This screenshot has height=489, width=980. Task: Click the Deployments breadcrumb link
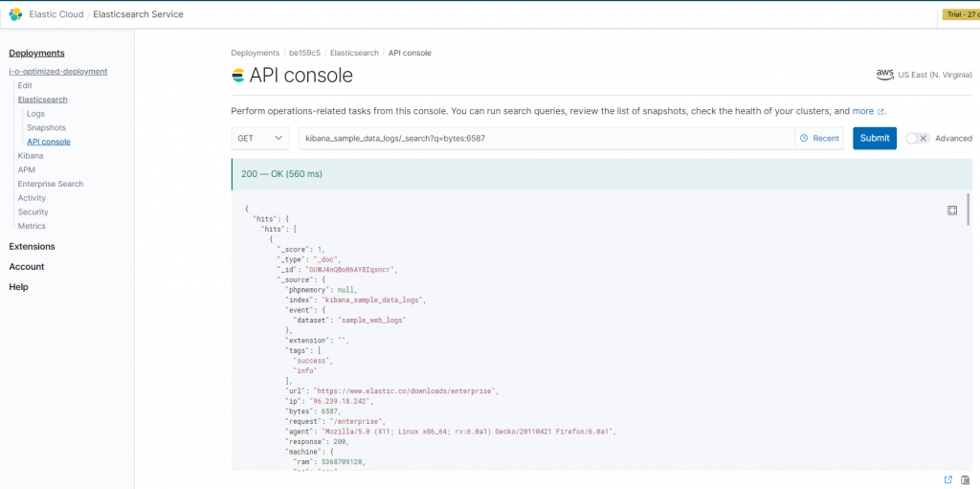click(x=255, y=53)
